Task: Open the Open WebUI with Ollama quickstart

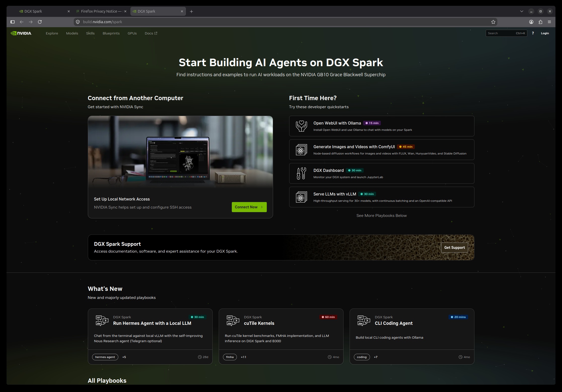Action: point(382,126)
